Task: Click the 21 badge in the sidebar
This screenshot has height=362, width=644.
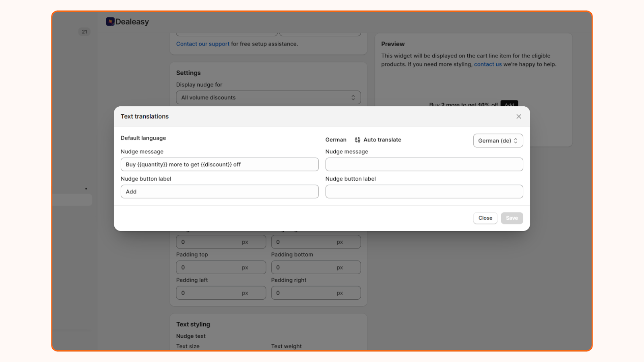Action: click(84, 31)
